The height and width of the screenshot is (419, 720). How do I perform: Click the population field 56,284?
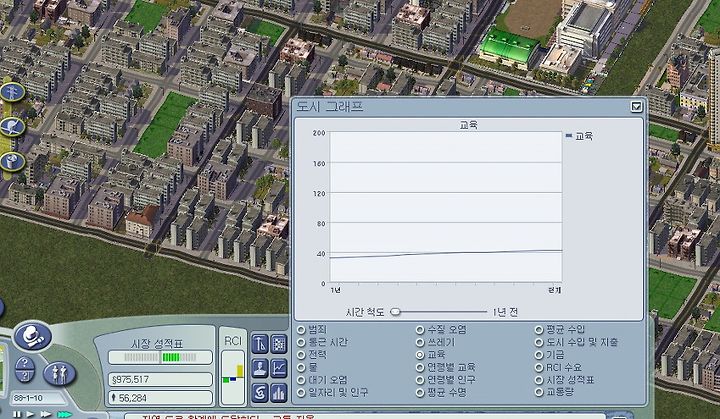pyautogui.click(x=160, y=398)
